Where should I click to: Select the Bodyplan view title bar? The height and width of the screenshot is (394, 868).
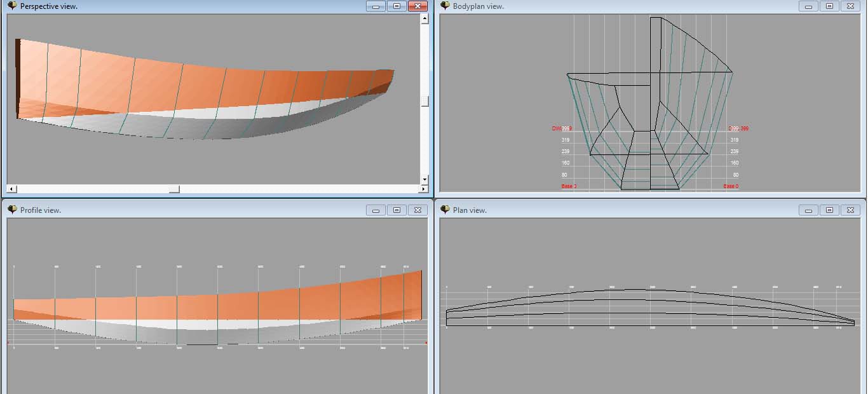click(x=635, y=6)
